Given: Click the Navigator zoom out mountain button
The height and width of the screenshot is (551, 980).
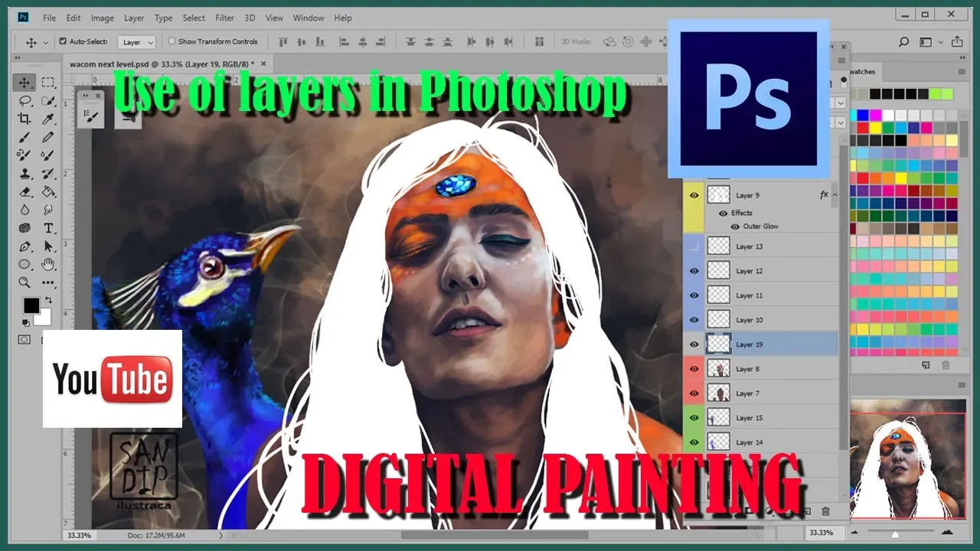Looking at the screenshot, I should (856, 532).
